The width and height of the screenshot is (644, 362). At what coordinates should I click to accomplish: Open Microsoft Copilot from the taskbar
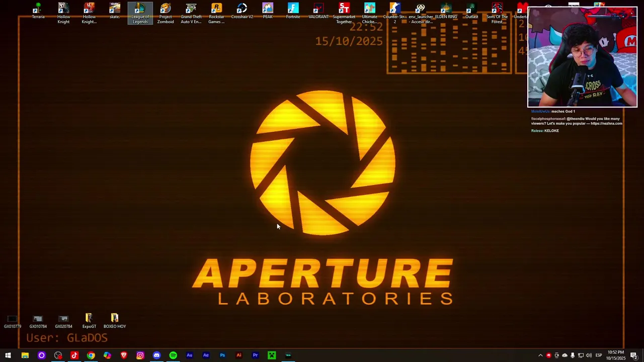[x=107, y=355]
